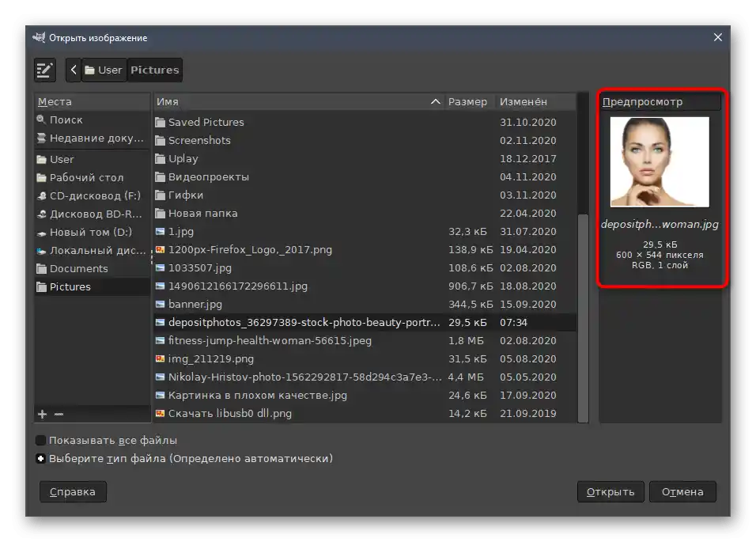Select the Nikolay-Hristov-photo file
The height and width of the screenshot is (542, 756).
[365, 377]
